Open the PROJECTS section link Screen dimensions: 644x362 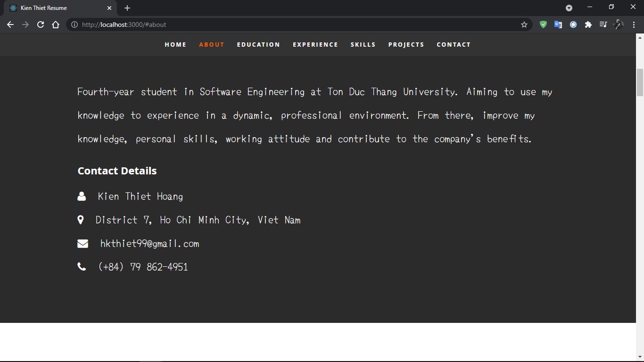(x=406, y=44)
